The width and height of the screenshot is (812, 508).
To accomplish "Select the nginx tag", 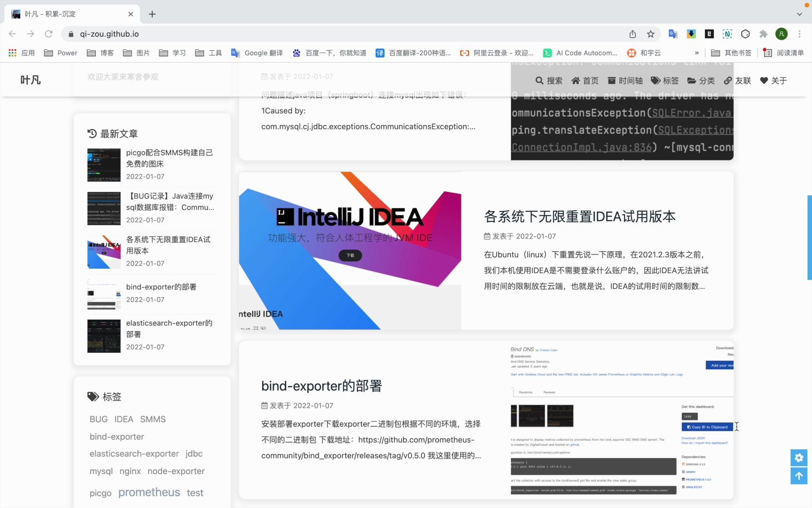I will [x=130, y=471].
